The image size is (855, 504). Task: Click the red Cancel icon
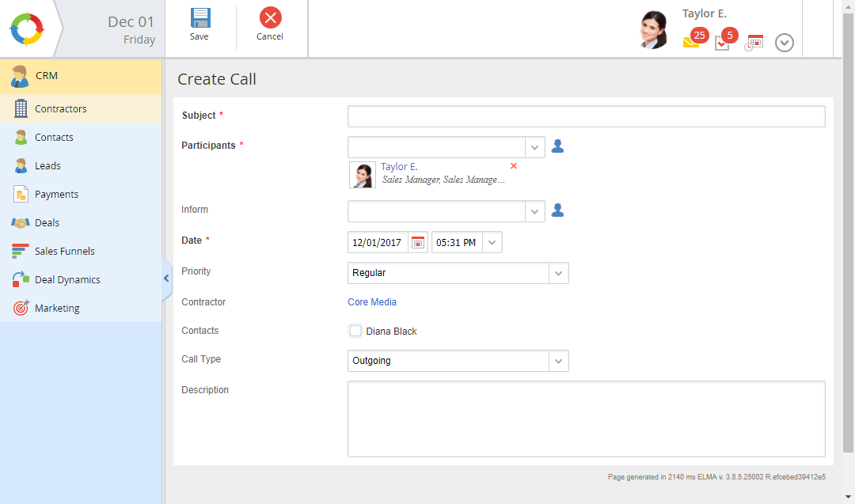click(x=270, y=18)
